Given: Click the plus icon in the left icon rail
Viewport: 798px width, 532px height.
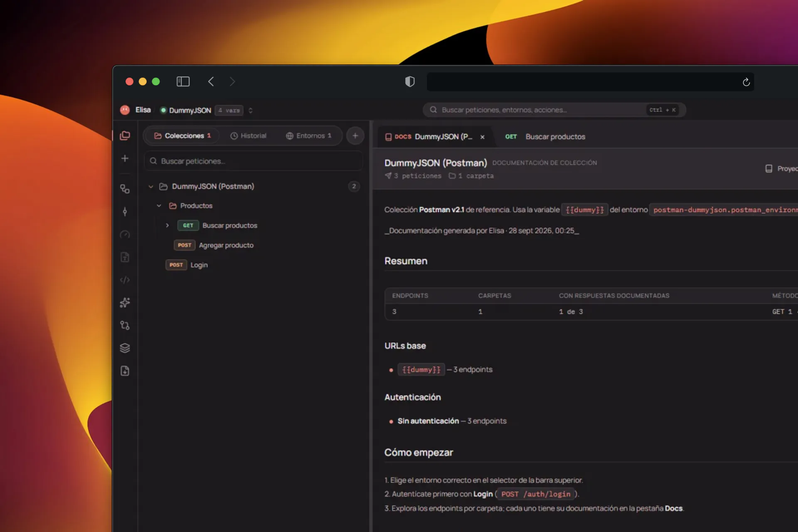Looking at the screenshot, I should tap(125, 158).
